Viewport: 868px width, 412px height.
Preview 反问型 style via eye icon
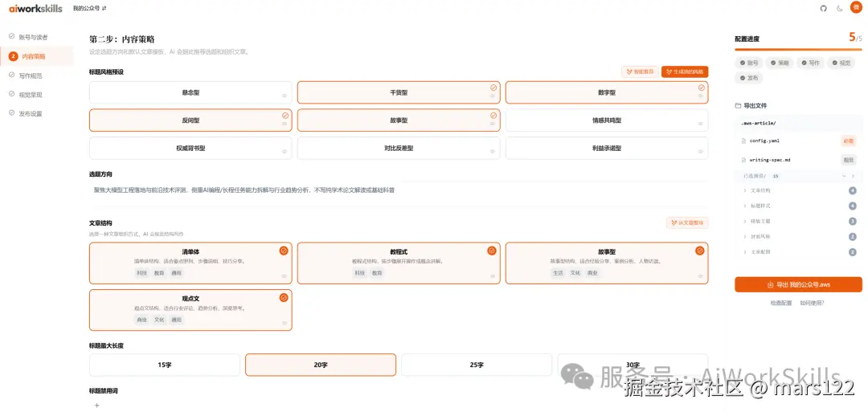(285, 124)
